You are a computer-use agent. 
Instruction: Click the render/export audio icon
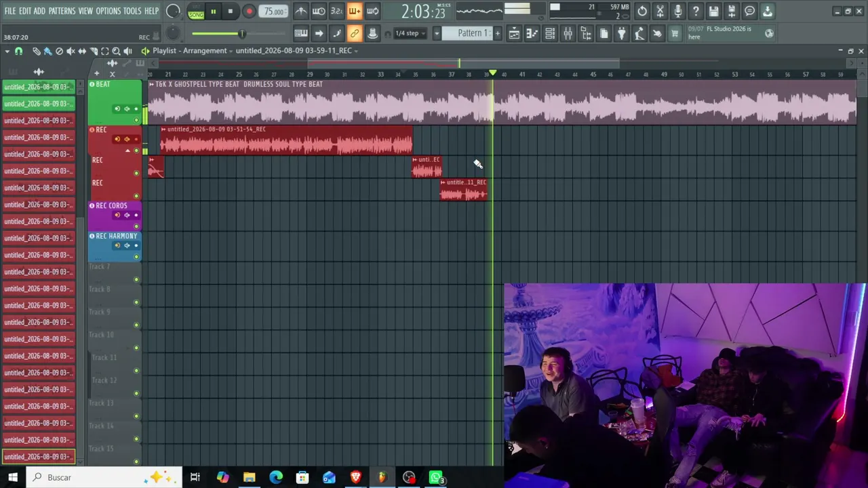tap(731, 11)
